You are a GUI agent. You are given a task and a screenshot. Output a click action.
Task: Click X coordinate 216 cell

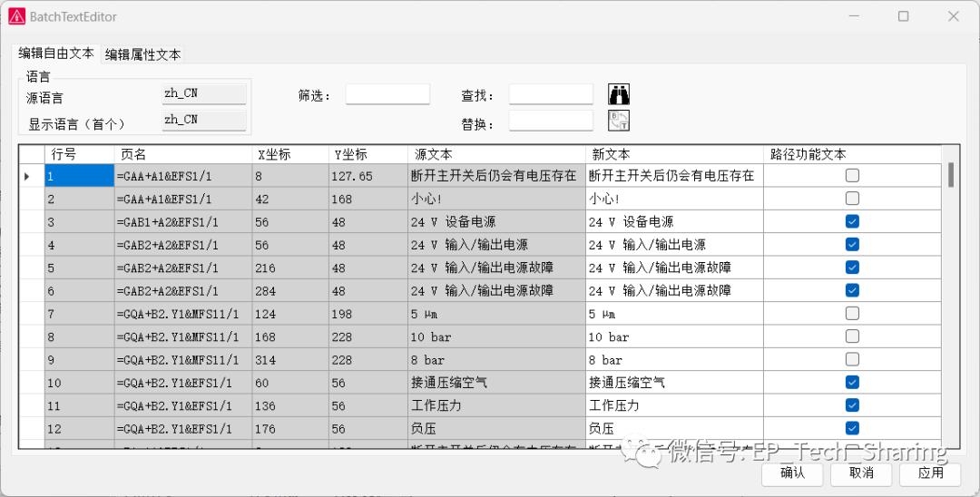(290, 268)
